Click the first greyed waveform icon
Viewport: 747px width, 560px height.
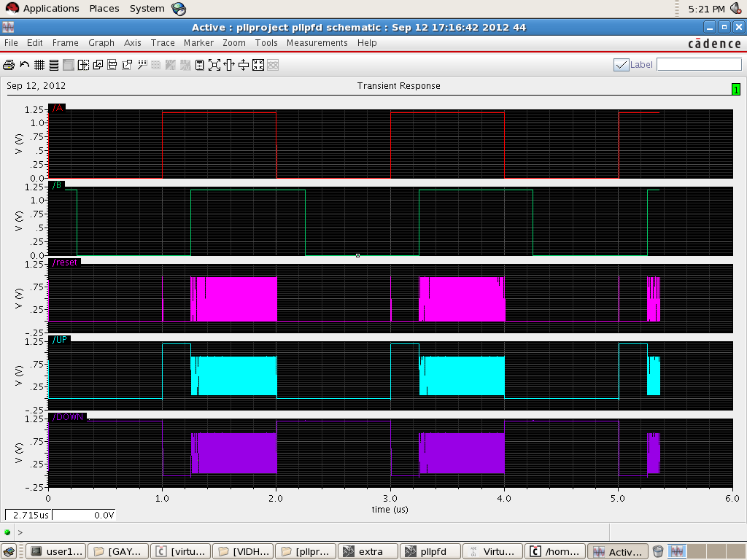[x=171, y=65]
